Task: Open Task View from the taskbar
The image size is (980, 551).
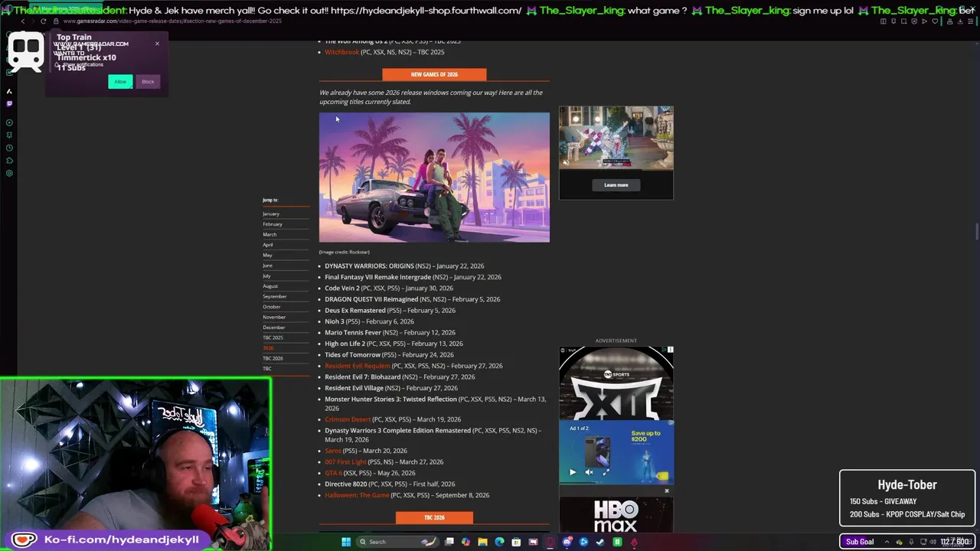Action: point(449,542)
